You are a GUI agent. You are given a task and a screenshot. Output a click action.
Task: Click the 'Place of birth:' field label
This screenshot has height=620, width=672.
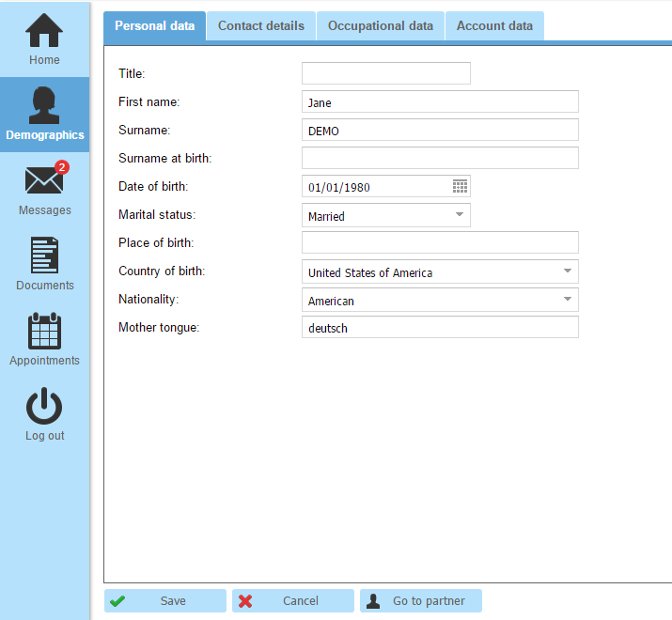(x=156, y=242)
